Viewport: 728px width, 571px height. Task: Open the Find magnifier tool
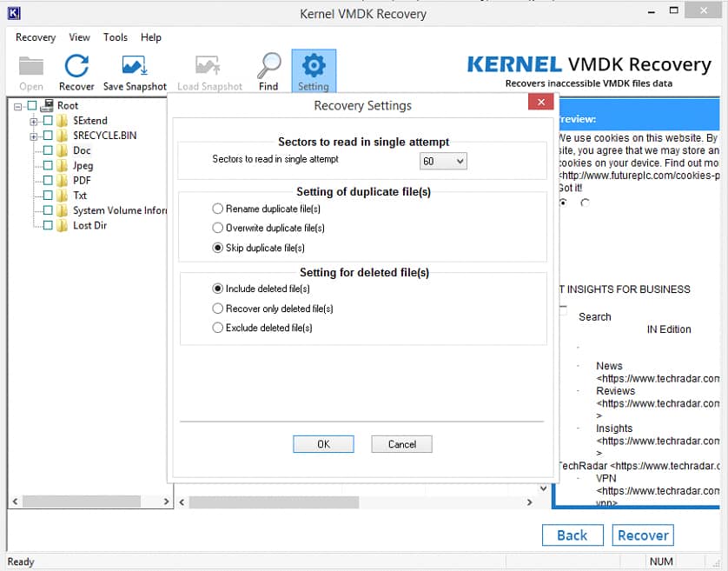pyautogui.click(x=268, y=65)
